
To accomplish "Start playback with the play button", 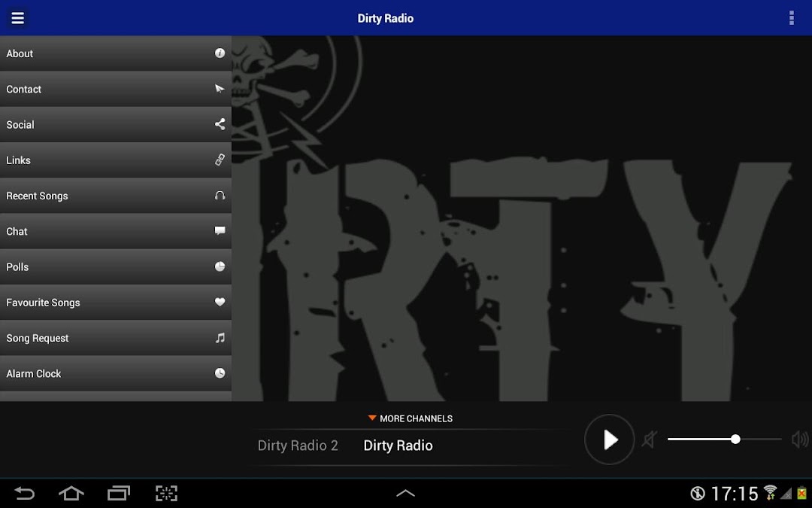I will tap(610, 440).
